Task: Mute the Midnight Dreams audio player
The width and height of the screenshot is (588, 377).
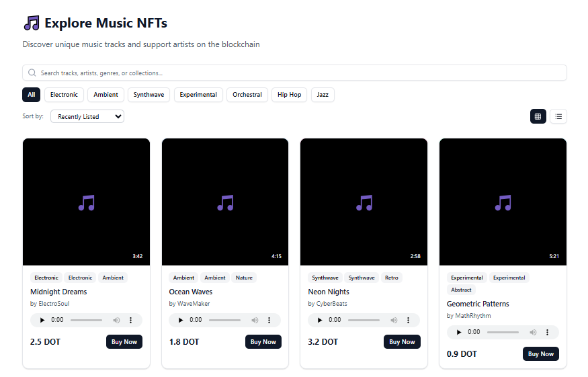Action: [x=117, y=320]
